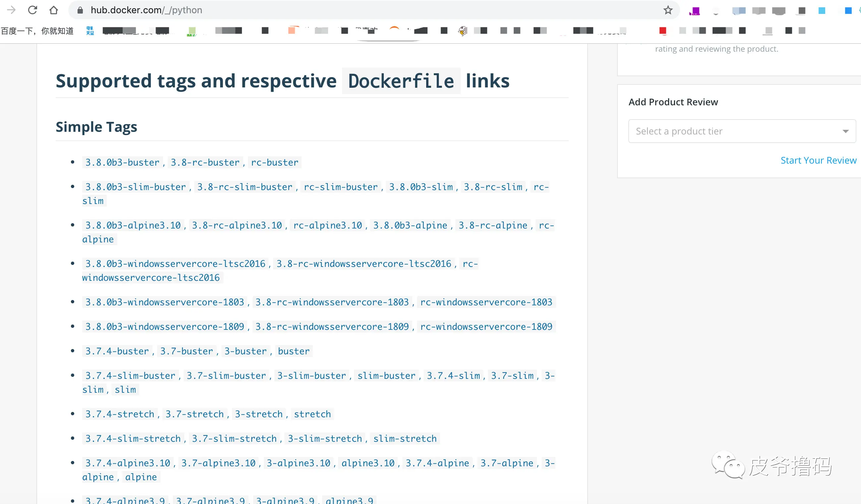Click the purple extension icon
The image size is (861, 504).
(695, 11)
